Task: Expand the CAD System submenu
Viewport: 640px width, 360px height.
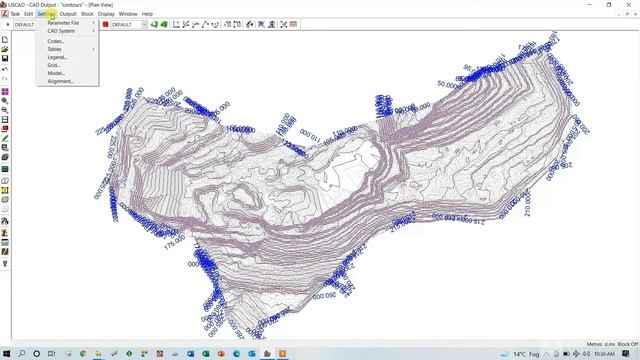Action: (67, 31)
